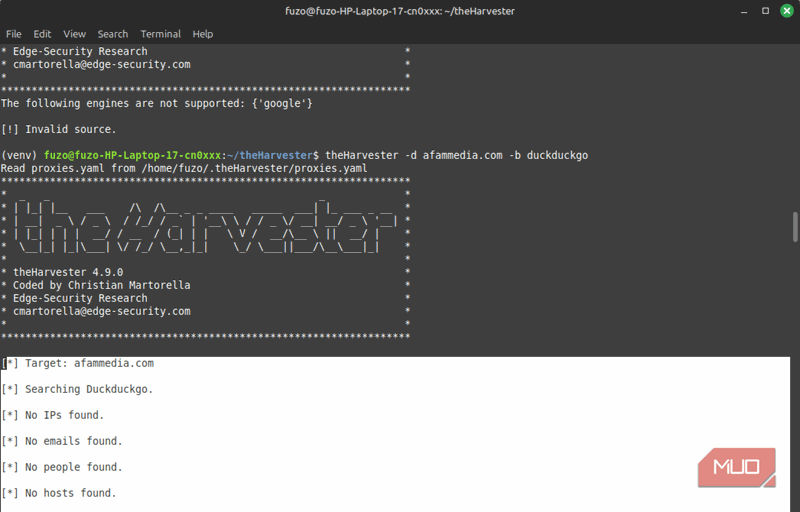
Task: Click the 'No hosts found' line
Action: [59, 494]
